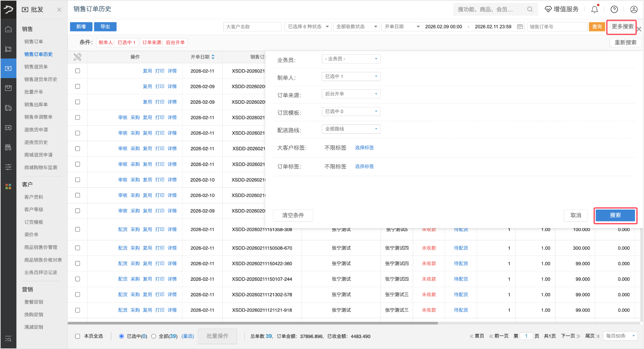Open 客户资料 from the left menu
This screenshot has height=349, width=644.
(x=33, y=197)
